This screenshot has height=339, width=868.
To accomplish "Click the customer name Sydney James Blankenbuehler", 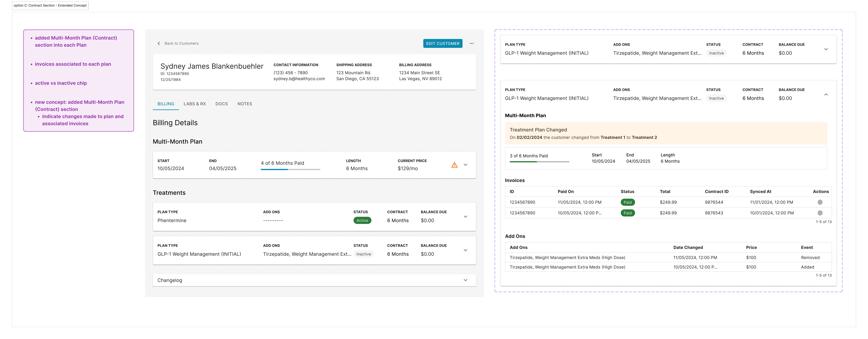I will [x=212, y=66].
